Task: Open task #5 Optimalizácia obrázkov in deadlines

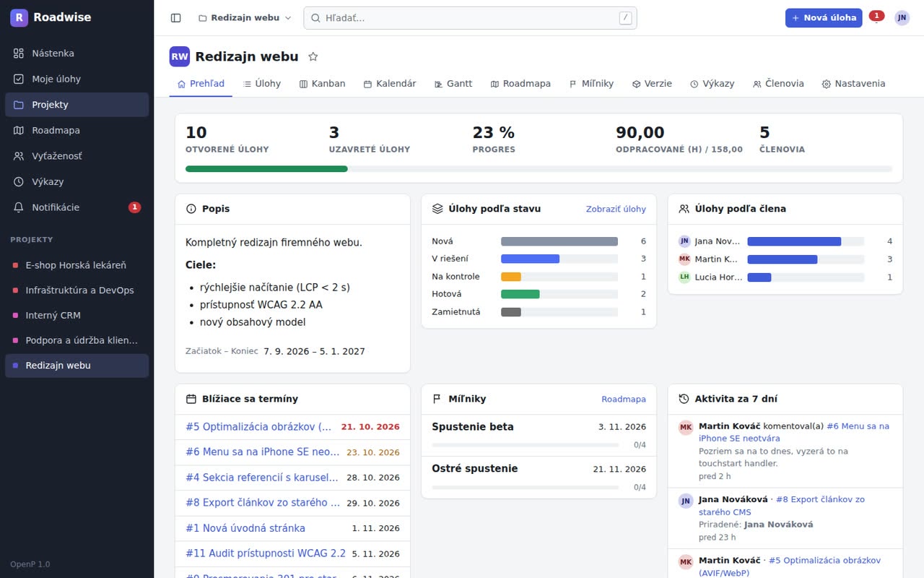Action: (x=259, y=427)
